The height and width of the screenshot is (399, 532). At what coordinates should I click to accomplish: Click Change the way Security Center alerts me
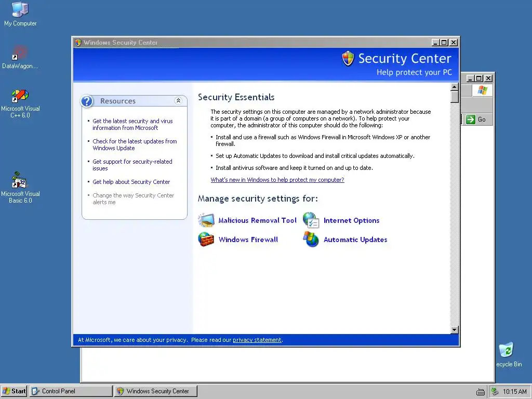134,199
